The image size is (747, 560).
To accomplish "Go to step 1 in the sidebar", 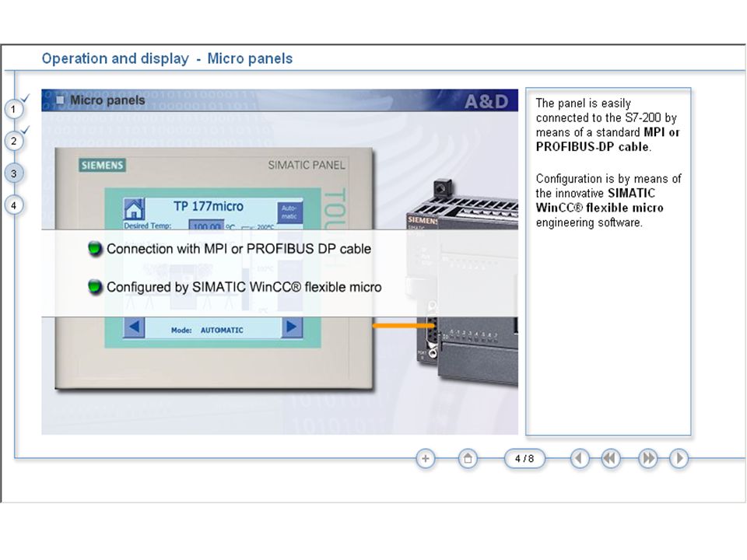I will pos(14,110).
